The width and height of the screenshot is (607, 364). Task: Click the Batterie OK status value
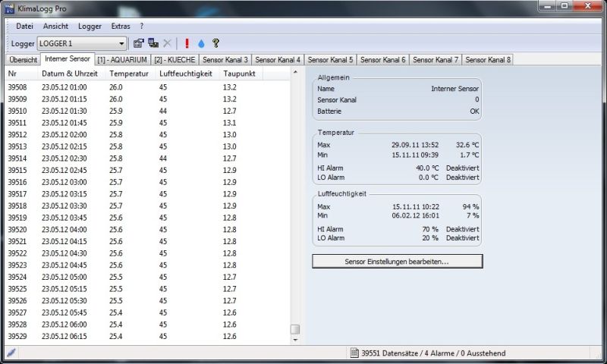pos(475,111)
